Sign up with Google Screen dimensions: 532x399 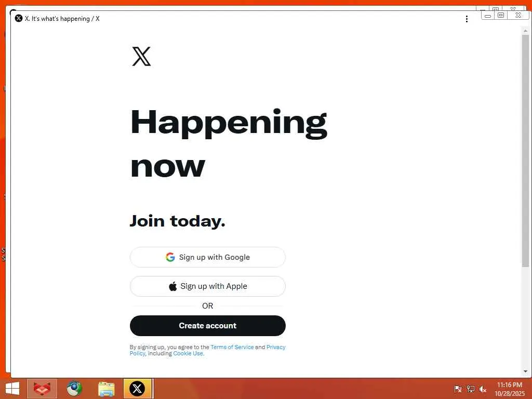(x=208, y=257)
